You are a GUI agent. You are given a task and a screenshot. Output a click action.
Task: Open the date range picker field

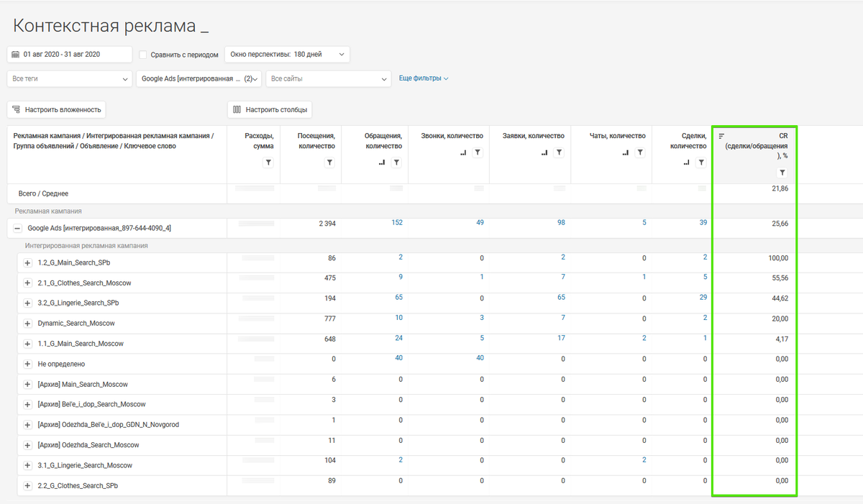point(70,55)
